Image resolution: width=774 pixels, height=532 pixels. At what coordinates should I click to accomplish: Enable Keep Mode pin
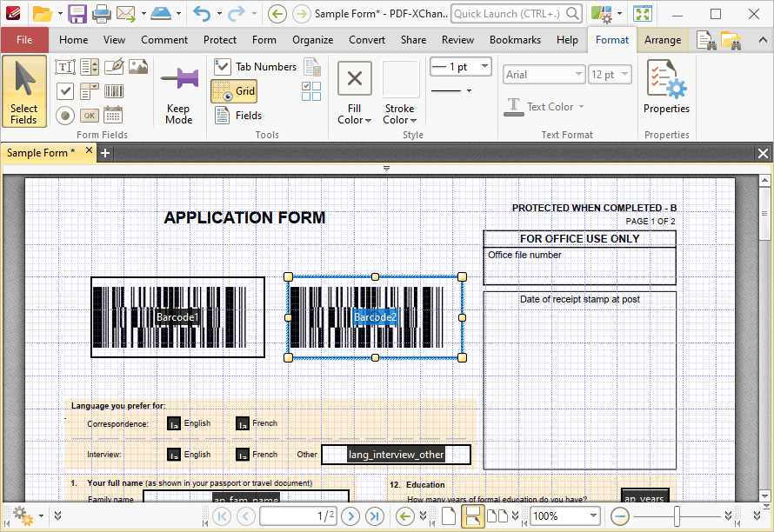[178, 94]
